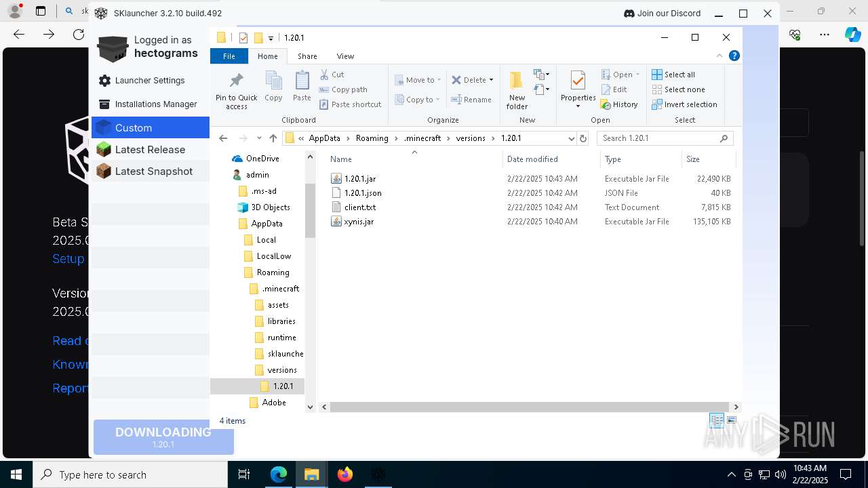The height and width of the screenshot is (488, 868).
Task: Switch to details view button
Action: [x=717, y=421]
